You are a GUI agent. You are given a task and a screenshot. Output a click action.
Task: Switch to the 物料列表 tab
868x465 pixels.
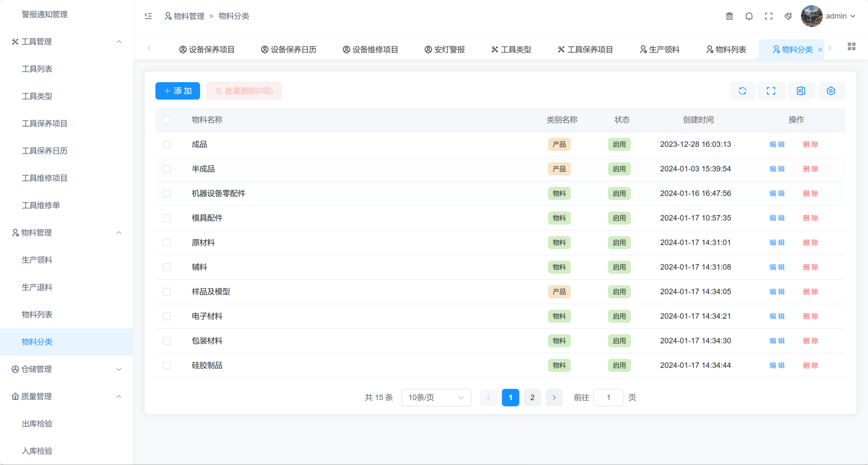pyautogui.click(x=727, y=50)
